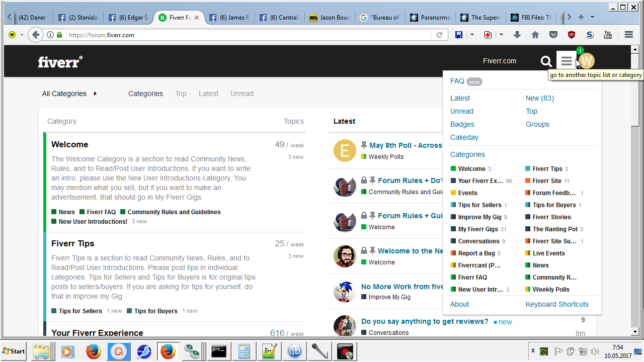Go to the Fiverr logo homepage
Viewport: 644px width, 362px height.
coord(60,61)
